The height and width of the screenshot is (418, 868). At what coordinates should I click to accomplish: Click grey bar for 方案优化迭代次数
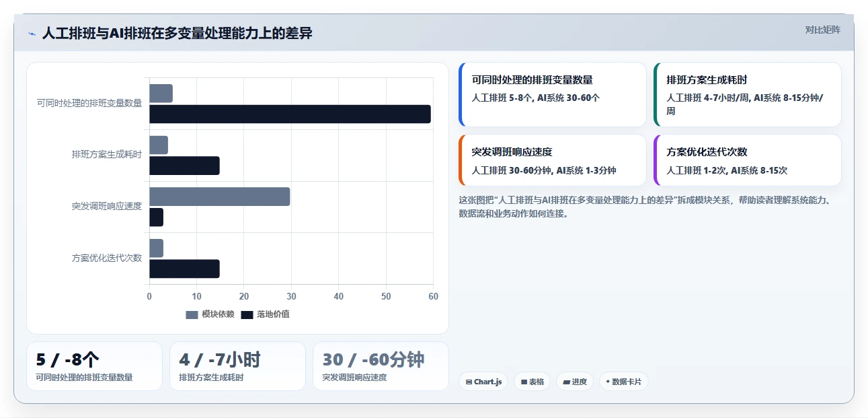[x=156, y=248]
